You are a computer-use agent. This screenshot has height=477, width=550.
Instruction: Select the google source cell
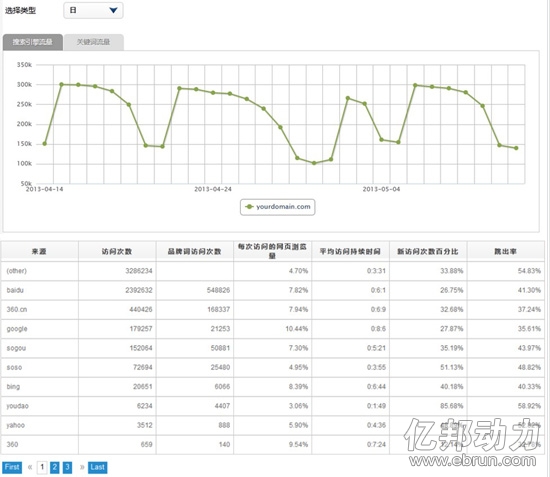(x=39, y=329)
